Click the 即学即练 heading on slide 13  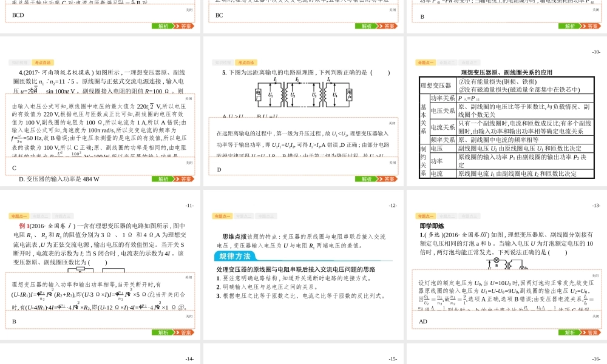(x=432, y=226)
